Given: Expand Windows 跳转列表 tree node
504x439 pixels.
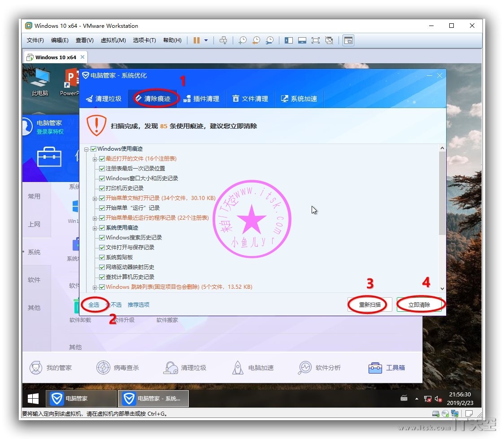Looking at the screenshot, I should pos(95,287).
